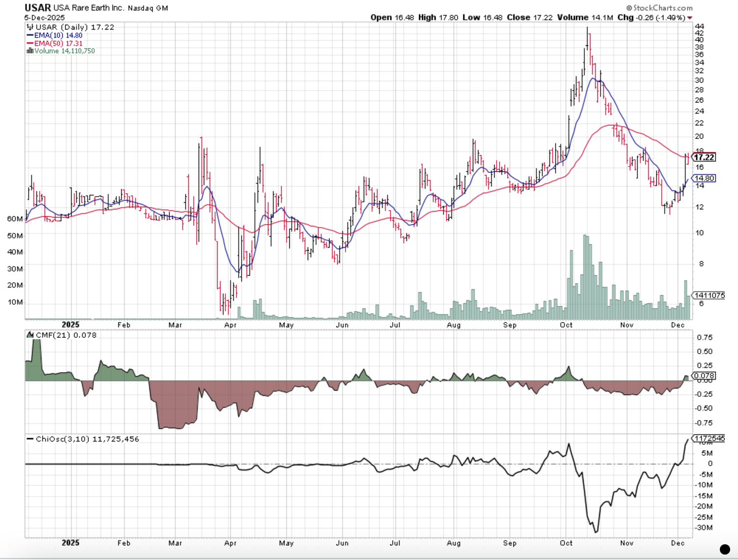Click the legend text 'Volume 14,110,750'
Screen dimensions: 738x560
[64, 51]
